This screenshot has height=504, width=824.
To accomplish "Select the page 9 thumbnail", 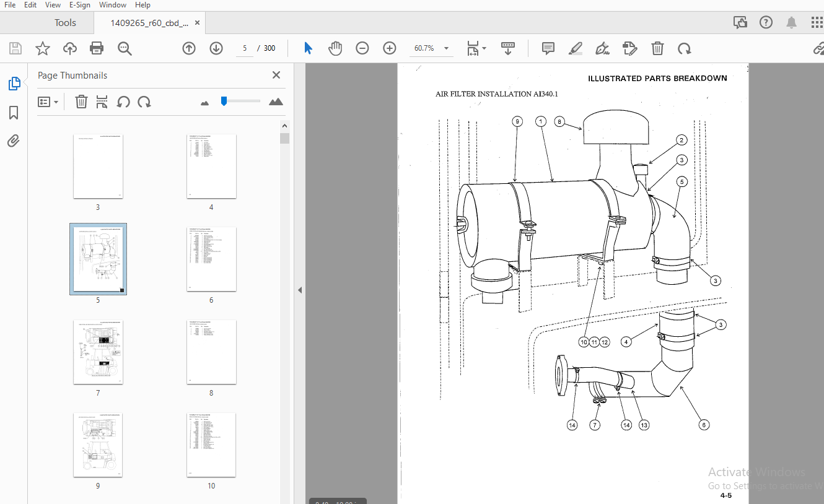I will [x=98, y=445].
